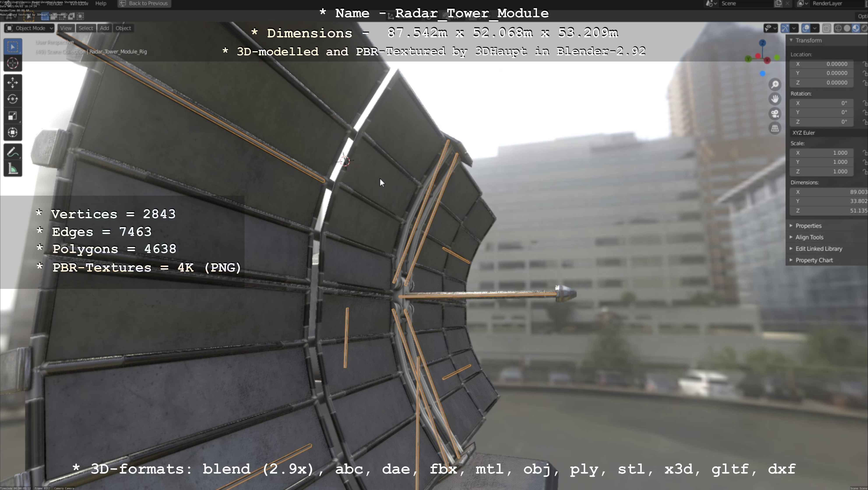Switch to solid viewport shading
Viewport: 868px width, 490px height.
847,28
